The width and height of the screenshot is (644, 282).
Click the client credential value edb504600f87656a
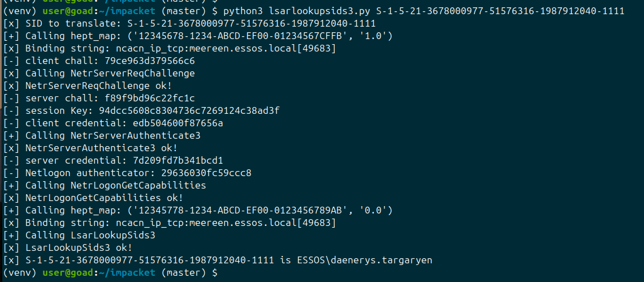click(x=178, y=123)
